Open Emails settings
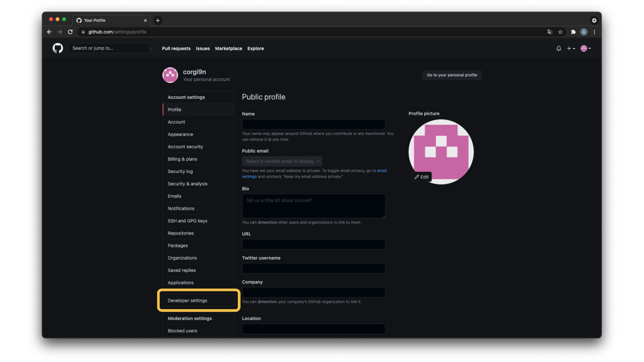This screenshot has width=644, height=362. click(198, 196)
